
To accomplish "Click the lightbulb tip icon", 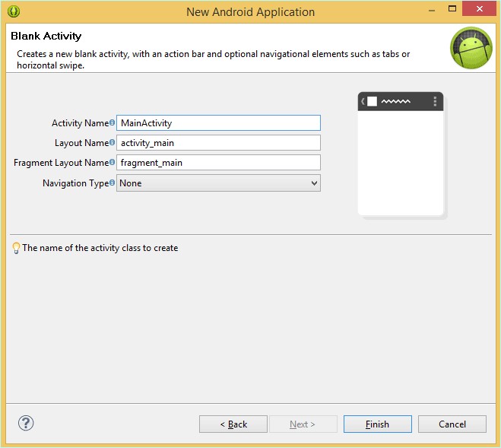I will [x=16, y=248].
